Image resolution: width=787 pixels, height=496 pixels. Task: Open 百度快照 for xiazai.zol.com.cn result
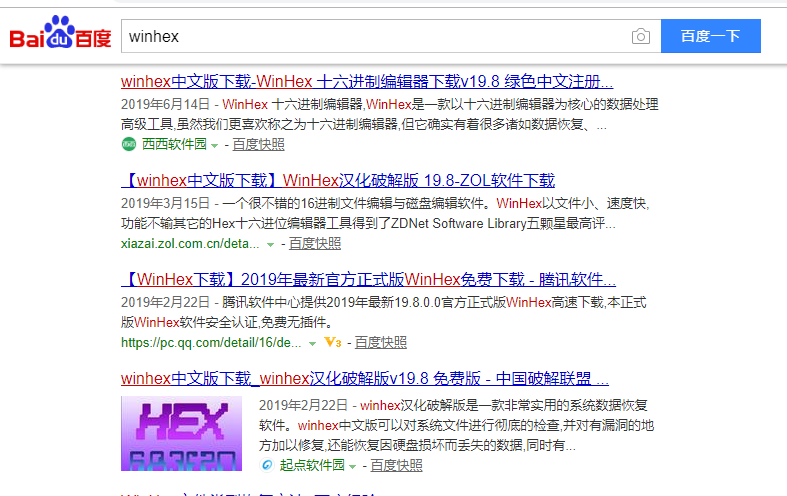(x=315, y=243)
